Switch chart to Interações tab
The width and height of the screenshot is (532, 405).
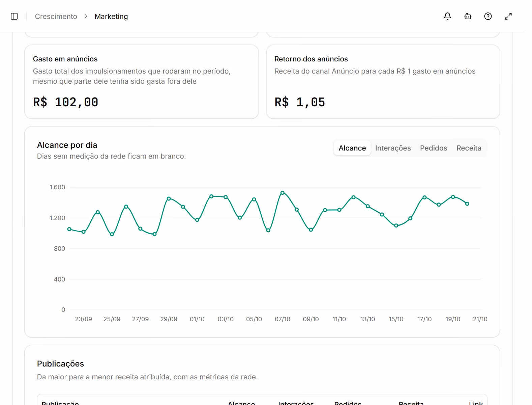pos(393,148)
